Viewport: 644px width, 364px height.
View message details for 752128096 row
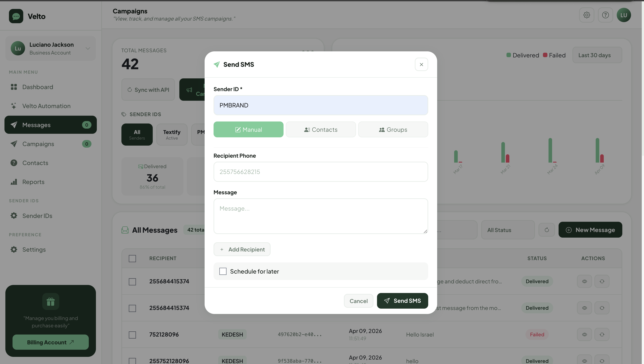tap(585, 335)
